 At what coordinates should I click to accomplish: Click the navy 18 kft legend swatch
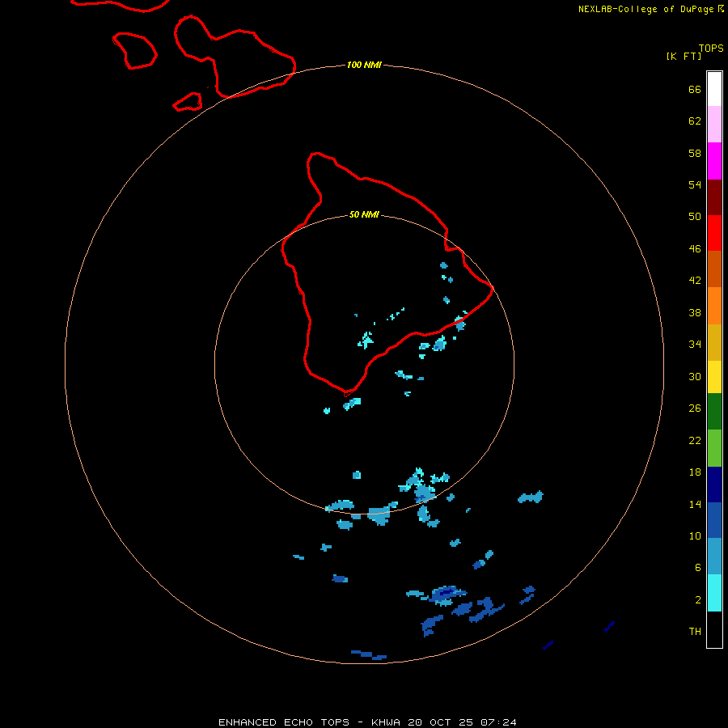click(714, 485)
